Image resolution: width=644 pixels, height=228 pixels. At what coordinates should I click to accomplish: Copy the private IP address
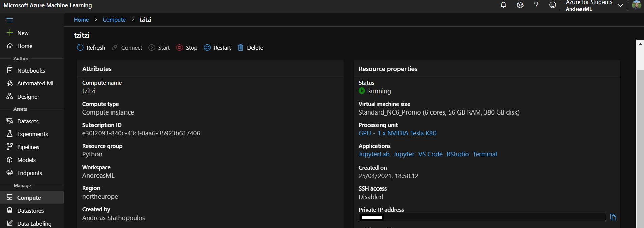pyautogui.click(x=613, y=217)
